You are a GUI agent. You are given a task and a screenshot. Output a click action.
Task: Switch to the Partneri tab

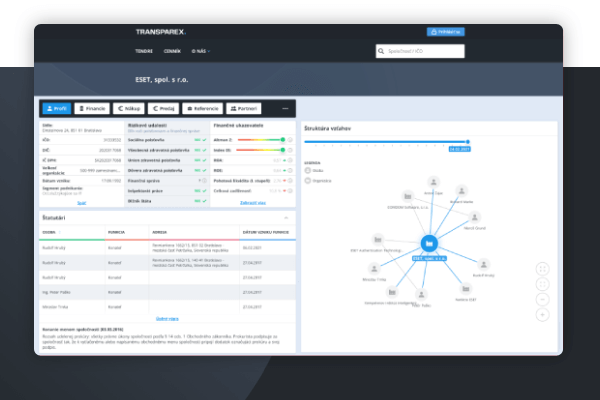click(244, 109)
